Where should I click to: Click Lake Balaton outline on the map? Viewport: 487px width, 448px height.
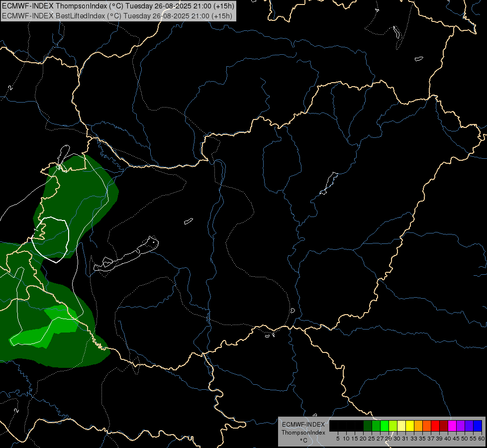point(126,254)
